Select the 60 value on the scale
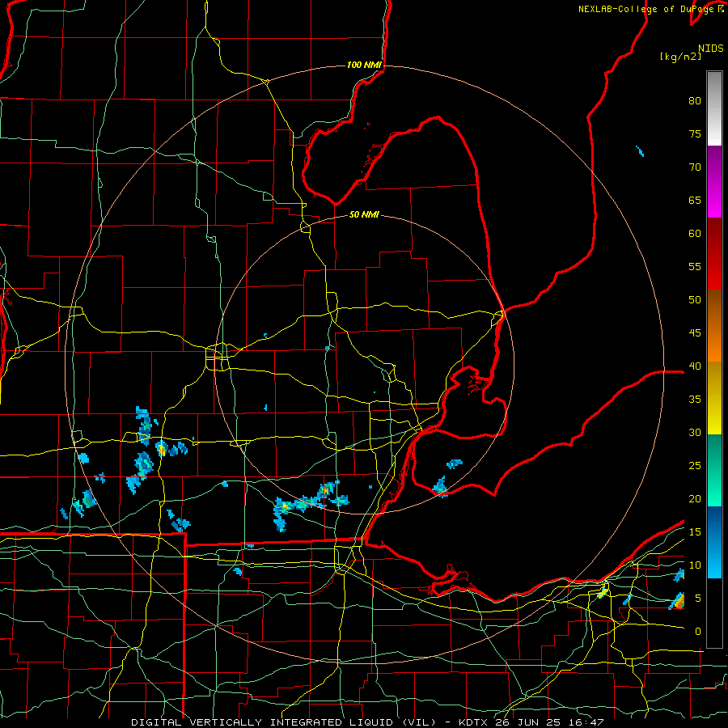728x728 pixels. click(695, 234)
